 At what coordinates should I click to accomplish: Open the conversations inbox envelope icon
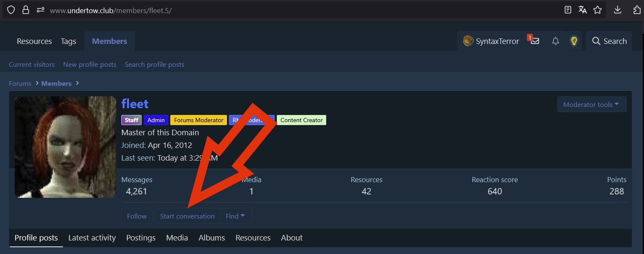coord(535,41)
